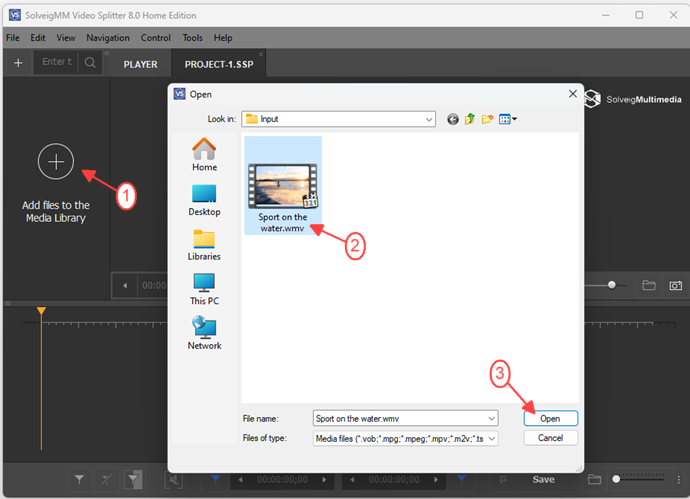Click the volume slider knob in the player

click(611, 285)
